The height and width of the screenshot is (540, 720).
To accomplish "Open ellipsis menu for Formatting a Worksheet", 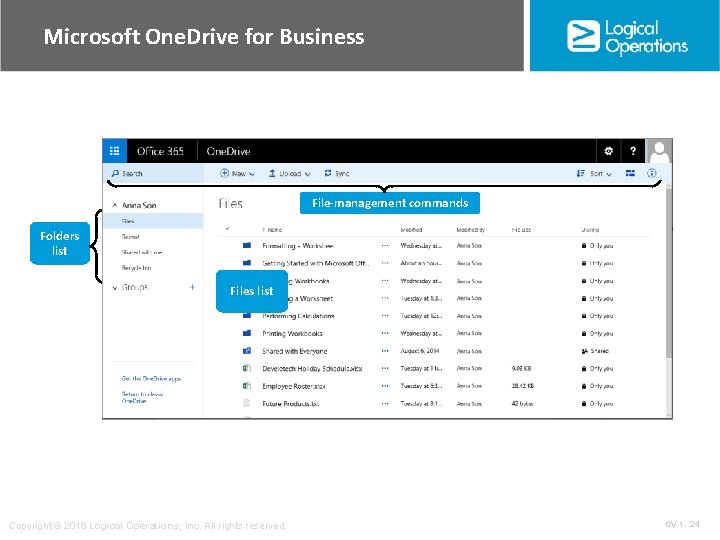I will tap(385, 246).
